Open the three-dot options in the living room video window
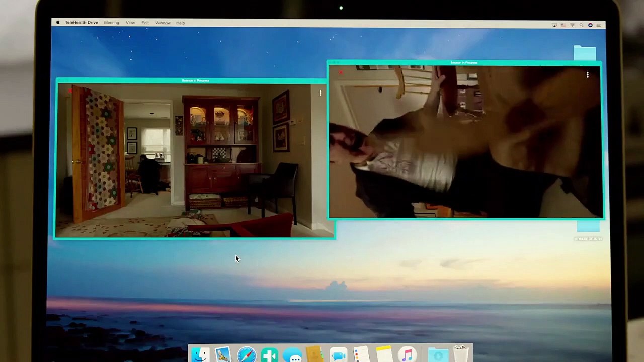The image size is (644, 362). pos(320,93)
